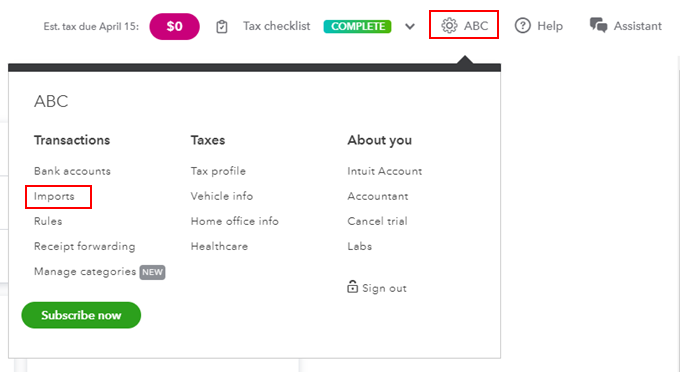Click the $0 estimated tax badge
This screenshot has width=680, height=372.
174,26
